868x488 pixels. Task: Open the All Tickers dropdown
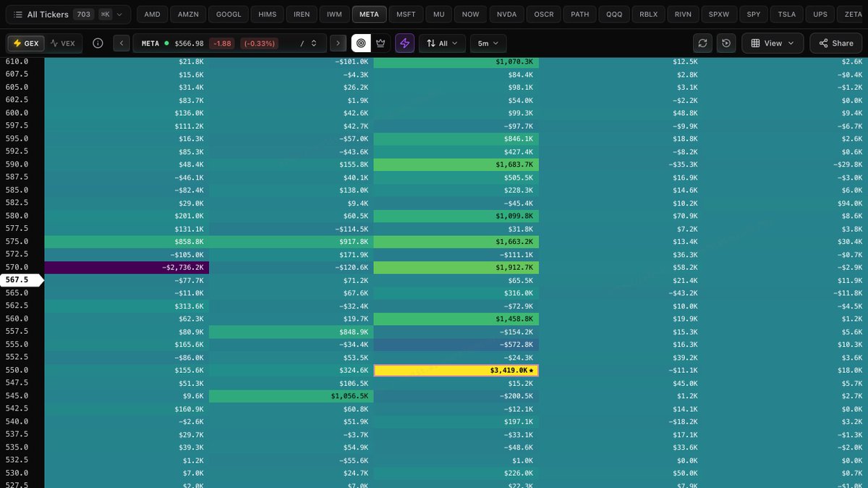[71, 14]
